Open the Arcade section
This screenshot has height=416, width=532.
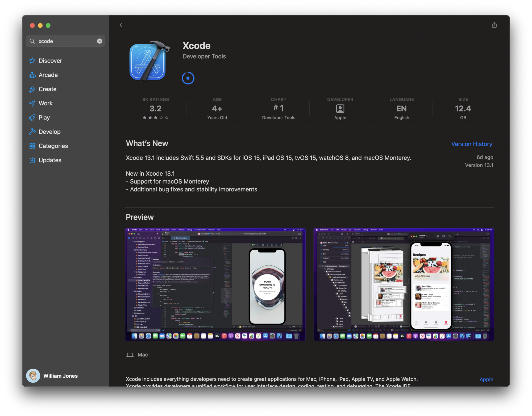click(x=48, y=75)
